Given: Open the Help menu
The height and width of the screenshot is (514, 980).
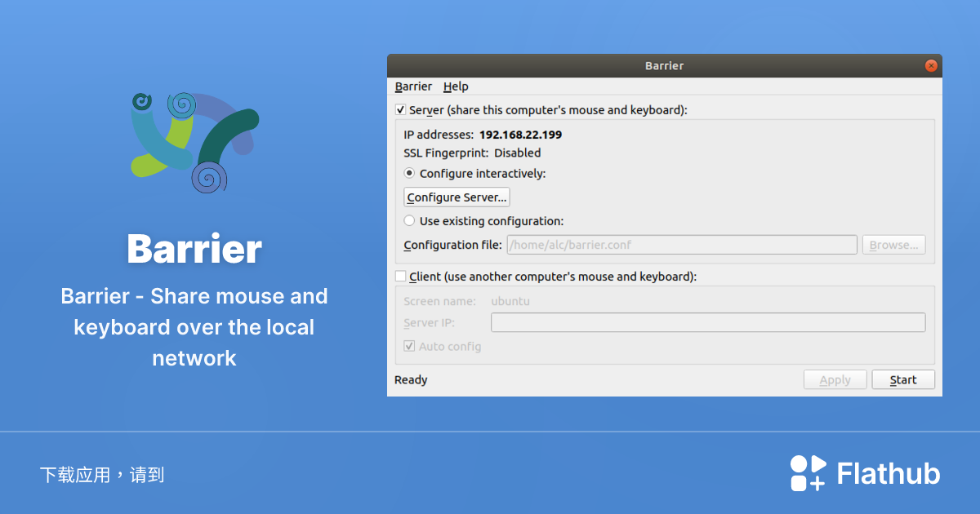Looking at the screenshot, I should tap(456, 86).
